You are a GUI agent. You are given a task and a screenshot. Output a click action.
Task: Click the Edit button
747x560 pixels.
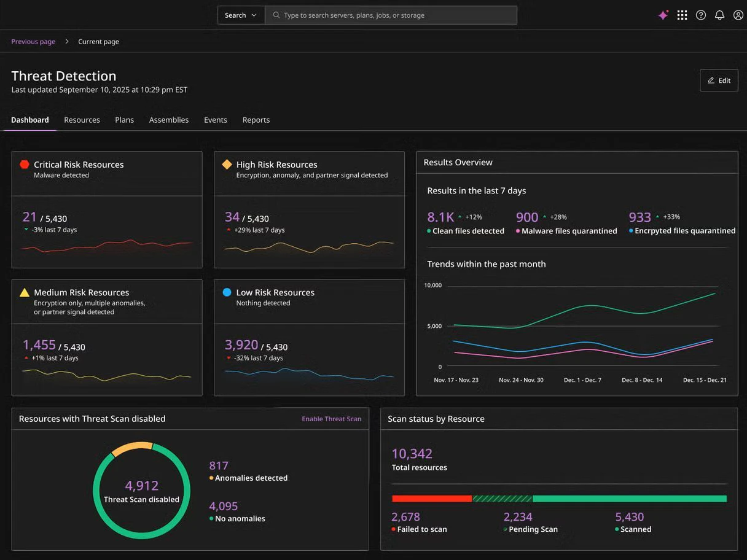pos(719,80)
